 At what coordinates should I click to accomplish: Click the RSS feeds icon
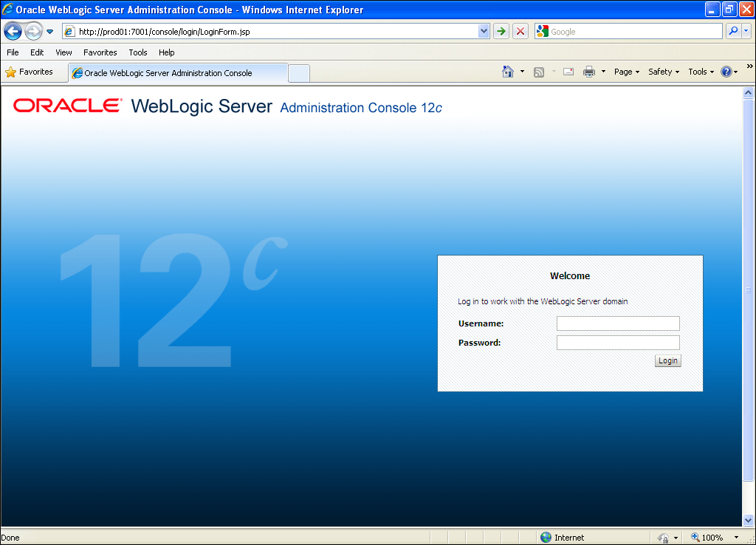coord(539,72)
